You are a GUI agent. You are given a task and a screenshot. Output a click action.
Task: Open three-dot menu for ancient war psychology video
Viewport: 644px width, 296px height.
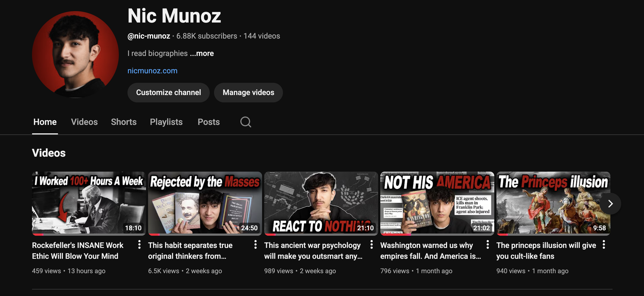pos(371,244)
